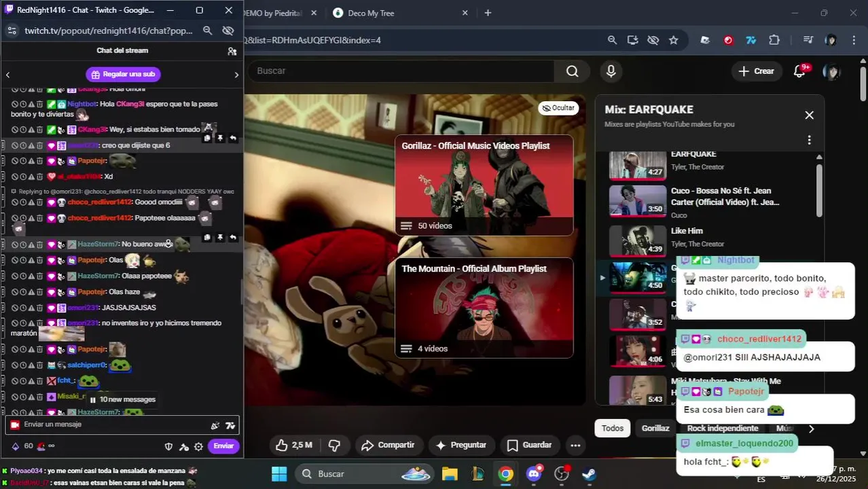Screen dimensions: 868x489
Task: Open Chrome three-dot menu
Action: pyautogui.click(x=854, y=40)
